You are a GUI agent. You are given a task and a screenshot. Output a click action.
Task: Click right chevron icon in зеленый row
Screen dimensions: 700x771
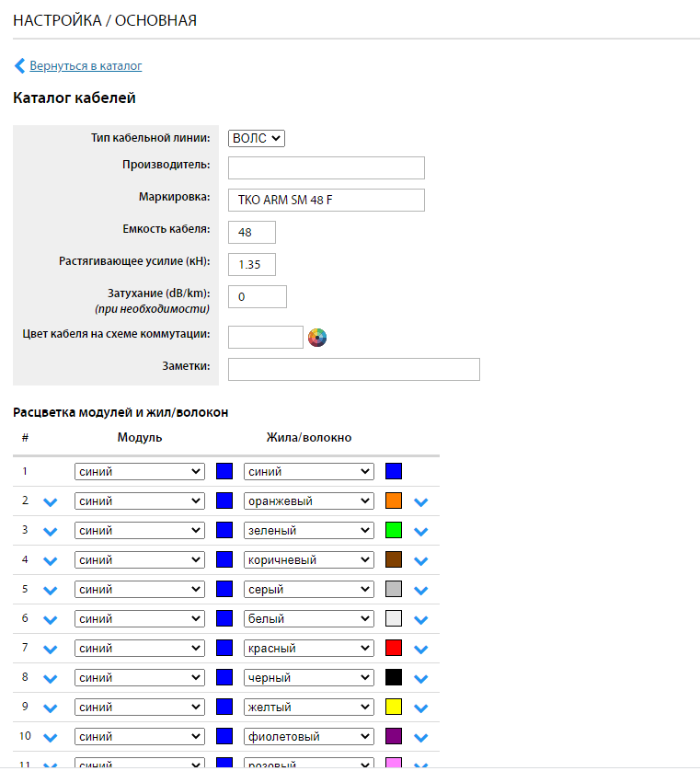[420, 532]
